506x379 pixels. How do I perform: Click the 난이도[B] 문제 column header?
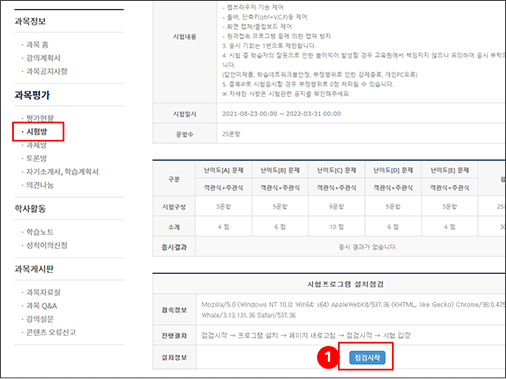[280, 170]
